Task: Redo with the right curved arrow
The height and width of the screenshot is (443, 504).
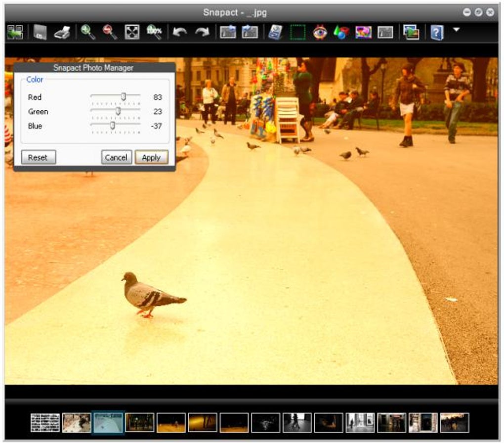Action: (202, 33)
